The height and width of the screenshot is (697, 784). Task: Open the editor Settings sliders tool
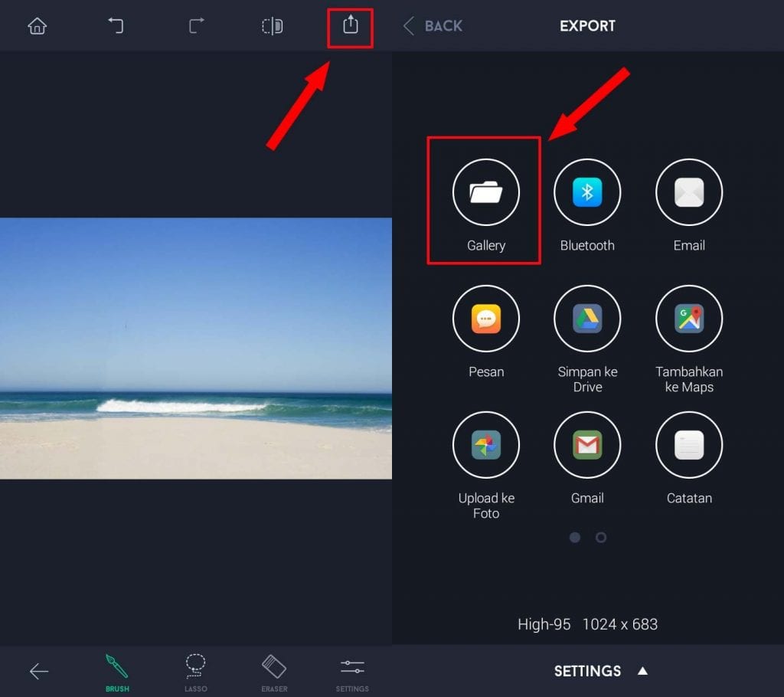pyautogui.click(x=352, y=673)
